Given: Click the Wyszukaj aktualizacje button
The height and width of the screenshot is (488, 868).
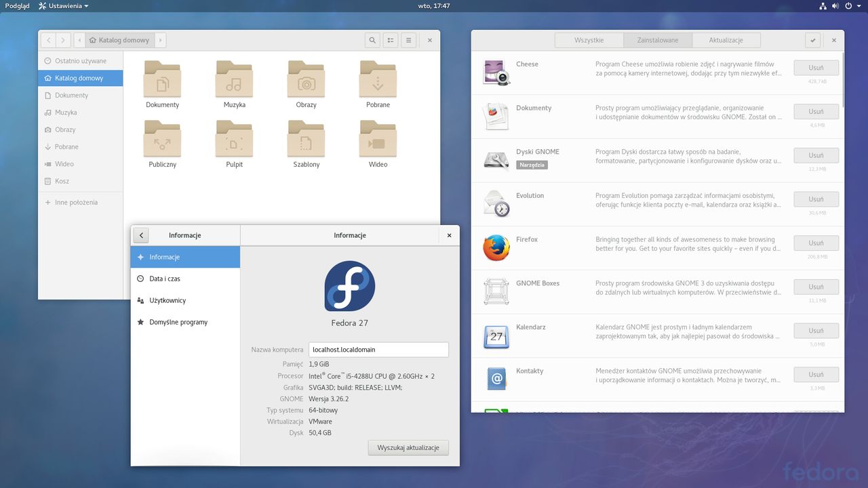Looking at the screenshot, I should pos(408,448).
